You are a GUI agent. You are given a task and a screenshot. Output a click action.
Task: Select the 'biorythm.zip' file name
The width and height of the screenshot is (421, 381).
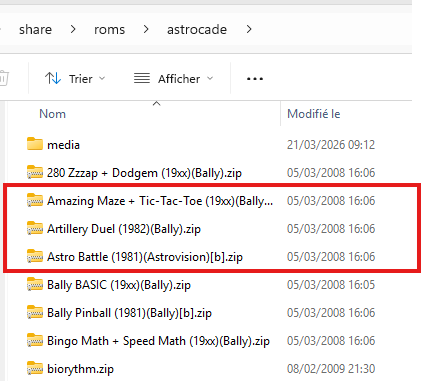coord(80,369)
